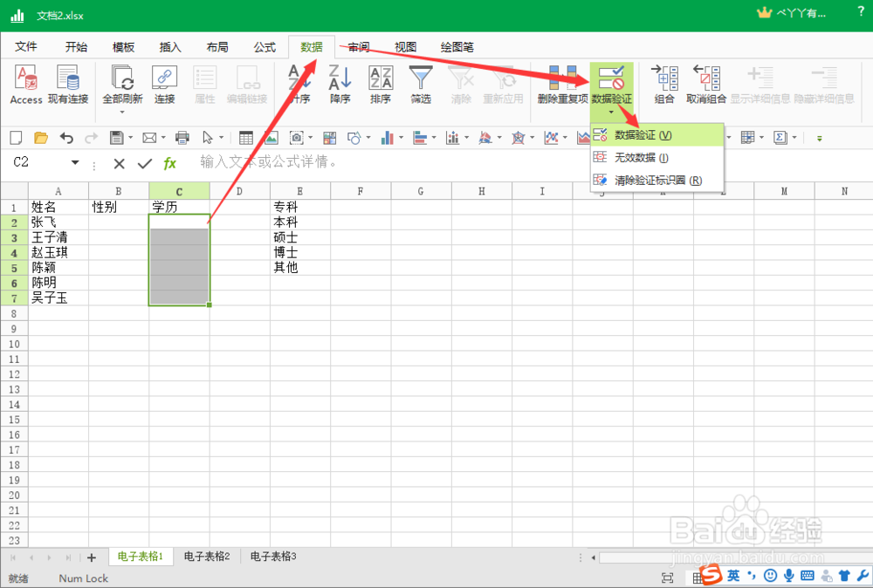Click cell containing 张飞

(58, 222)
